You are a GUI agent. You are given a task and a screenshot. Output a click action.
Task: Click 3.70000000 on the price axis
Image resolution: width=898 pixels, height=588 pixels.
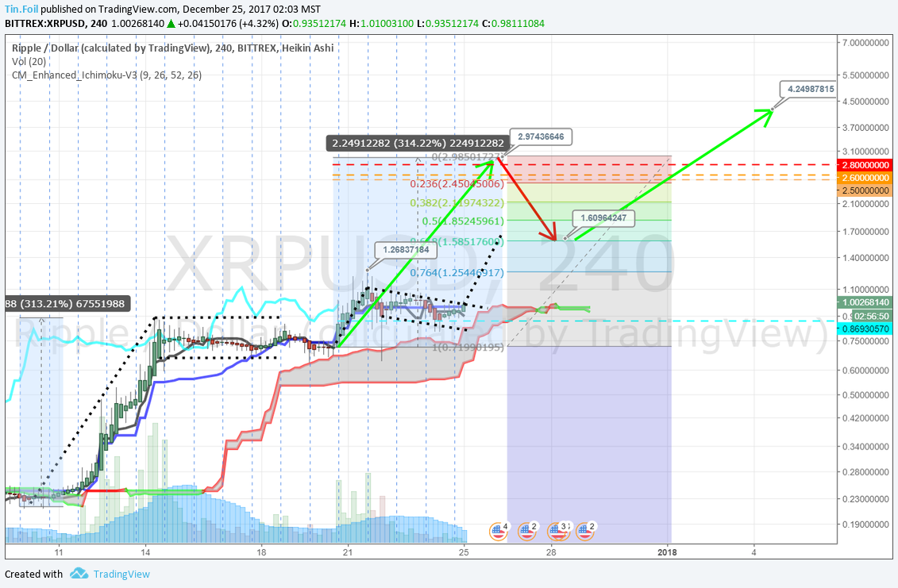[x=865, y=128]
